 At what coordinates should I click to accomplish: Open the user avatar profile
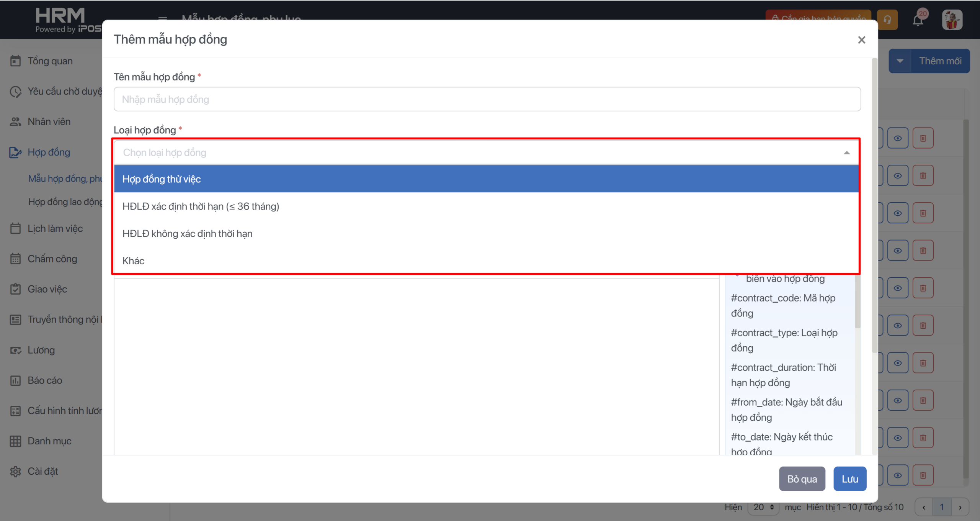click(952, 20)
